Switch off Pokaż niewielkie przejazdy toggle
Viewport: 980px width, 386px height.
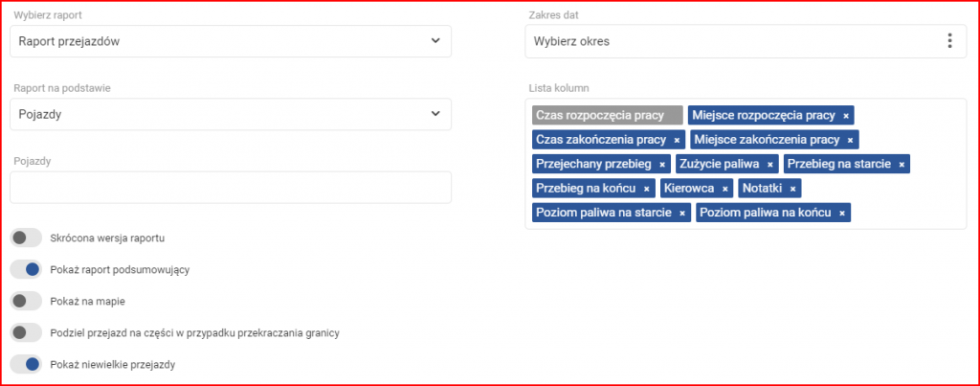point(26,364)
